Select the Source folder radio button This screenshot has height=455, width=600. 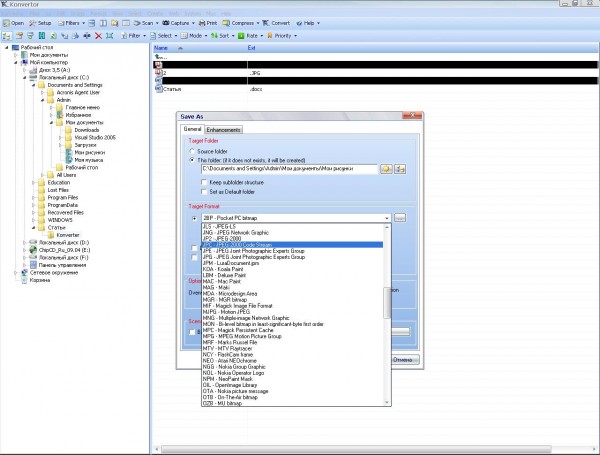coord(192,151)
